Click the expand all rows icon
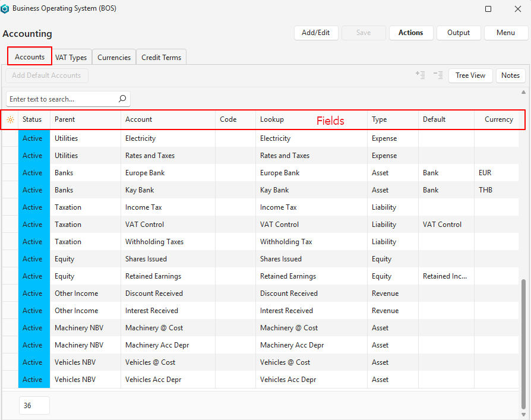 tap(421, 75)
